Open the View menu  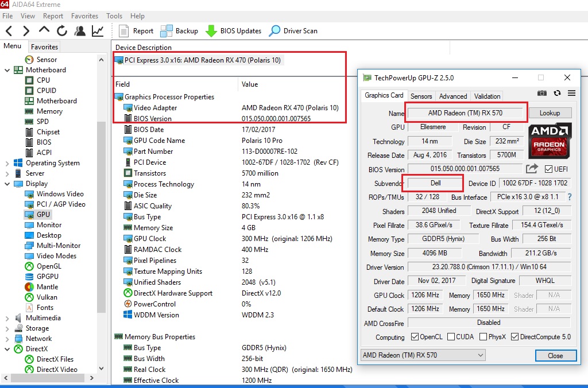(28, 15)
